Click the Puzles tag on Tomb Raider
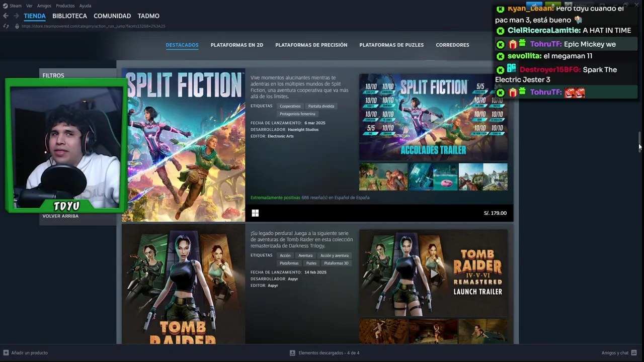The width and height of the screenshot is (644, 362). pyautogui.click(x=311, y=263)
